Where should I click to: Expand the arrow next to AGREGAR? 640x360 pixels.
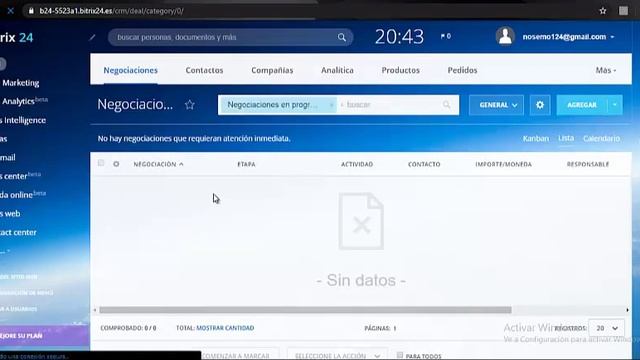[x=615, y=105]
